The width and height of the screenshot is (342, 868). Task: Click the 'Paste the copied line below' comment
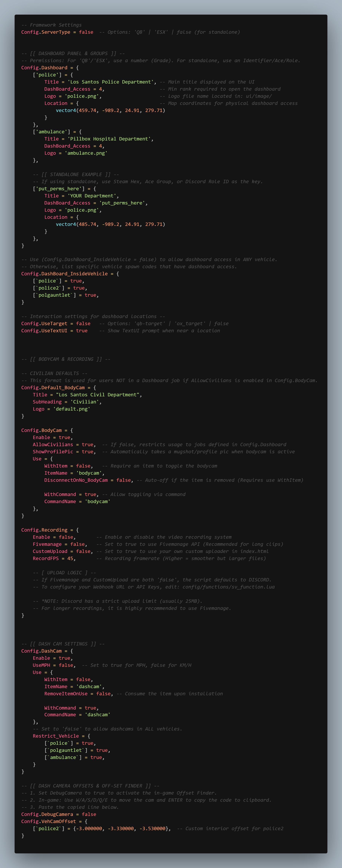click(70, 807)
